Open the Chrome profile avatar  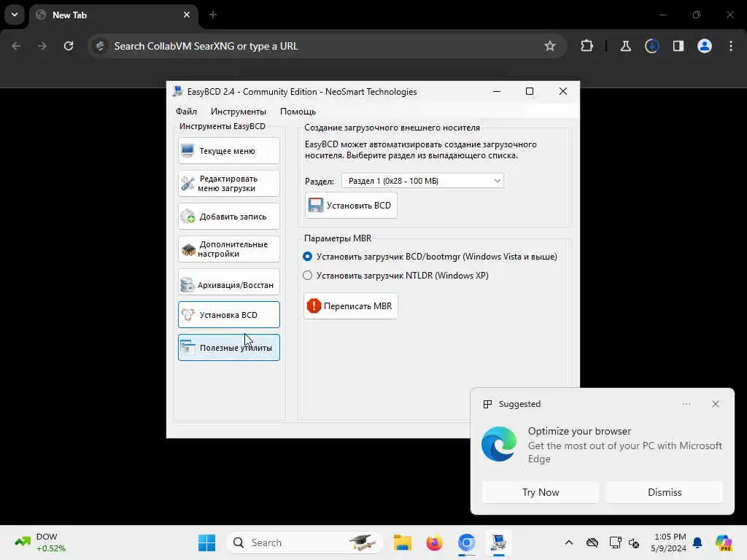point(705,46)
